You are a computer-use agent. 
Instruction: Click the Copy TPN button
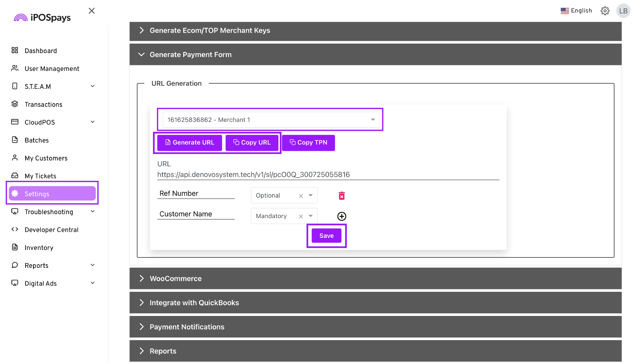point(308,143)
